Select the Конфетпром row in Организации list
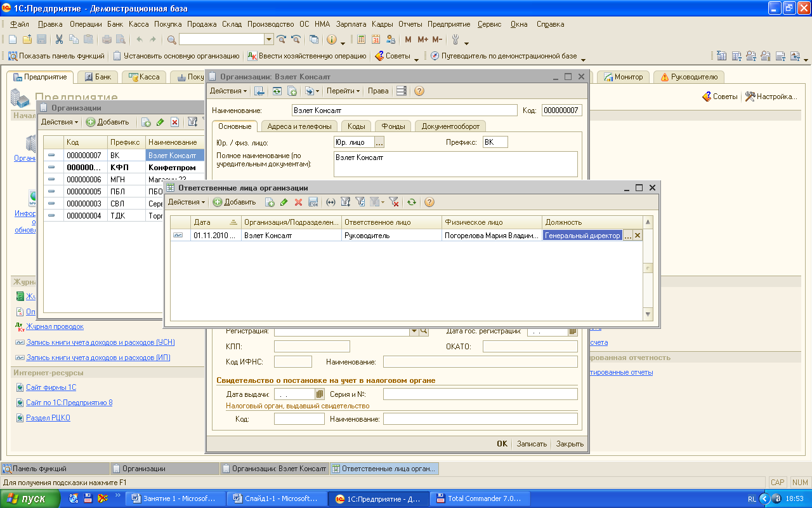The height and width of the screenshot is (508, 812). click(124, 168)
